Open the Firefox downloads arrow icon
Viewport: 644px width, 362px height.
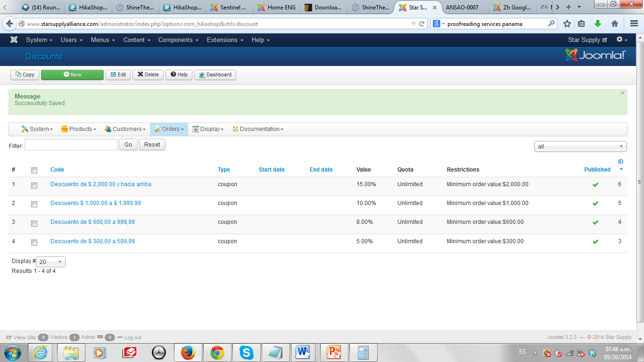pos(598,24)
